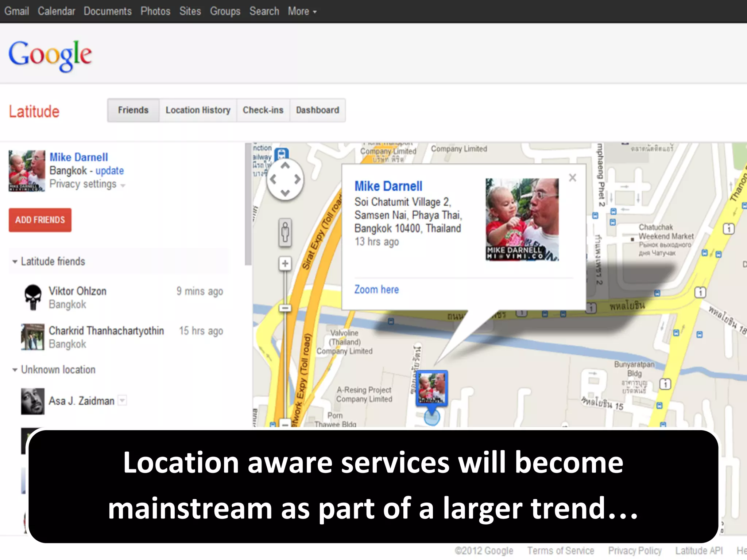The image size is (747, 560).
Task: Click Mike Darnell's sidebar profile photo
Action: (27, 171)
